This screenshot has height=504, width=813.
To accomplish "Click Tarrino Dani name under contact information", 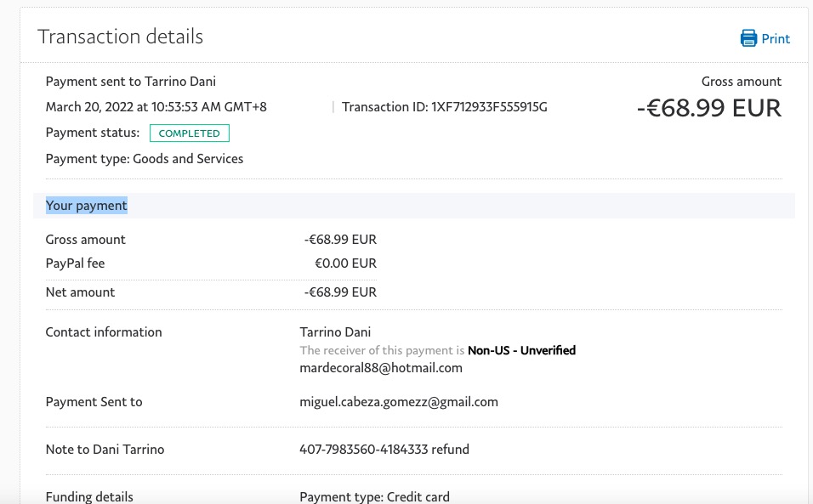I will click(x=335, y=332).
